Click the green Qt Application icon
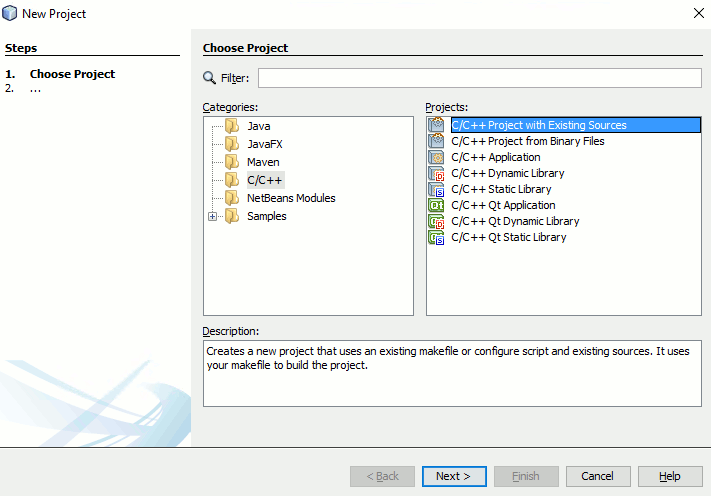711x496 pixels. coord(436,205)
